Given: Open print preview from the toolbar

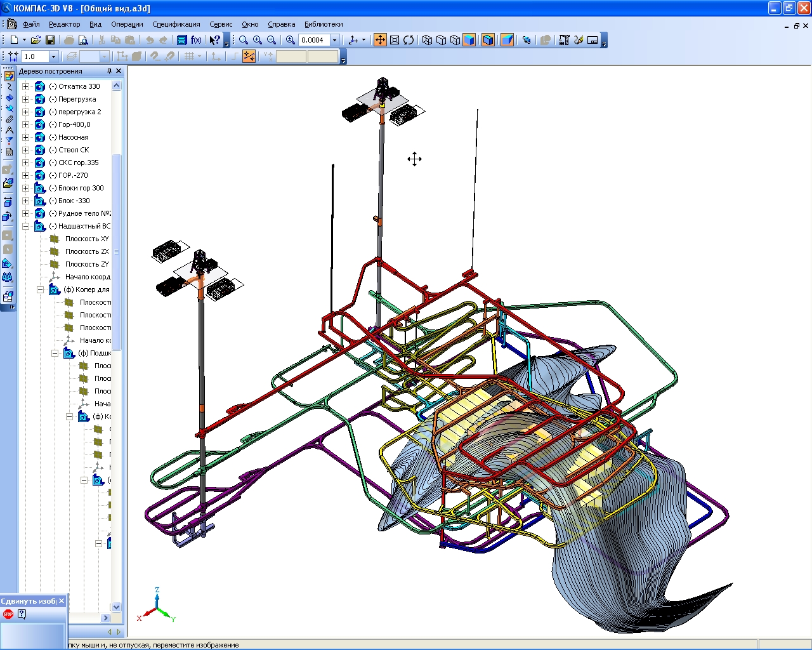Looking at the screenshot, I should [83, 40].
